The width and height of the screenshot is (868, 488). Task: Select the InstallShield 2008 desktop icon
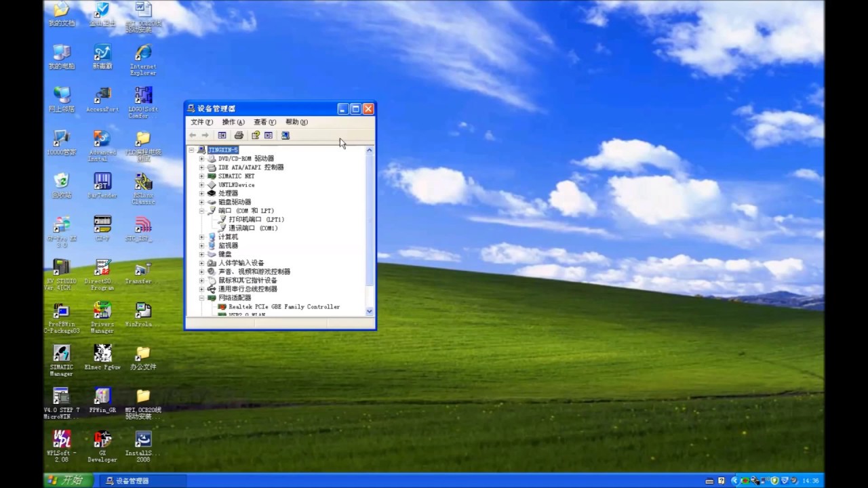point(142,446)
